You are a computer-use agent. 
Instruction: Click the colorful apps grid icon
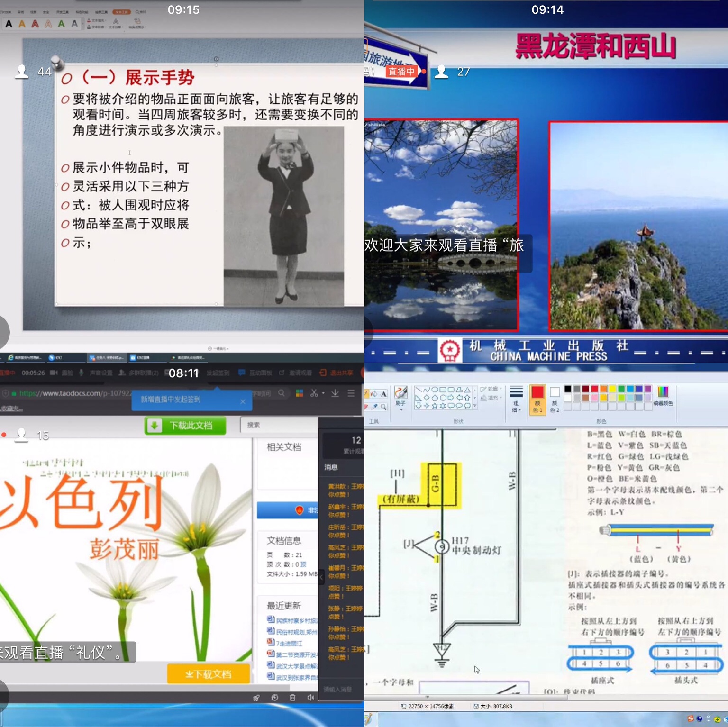[x=300, y=393]
